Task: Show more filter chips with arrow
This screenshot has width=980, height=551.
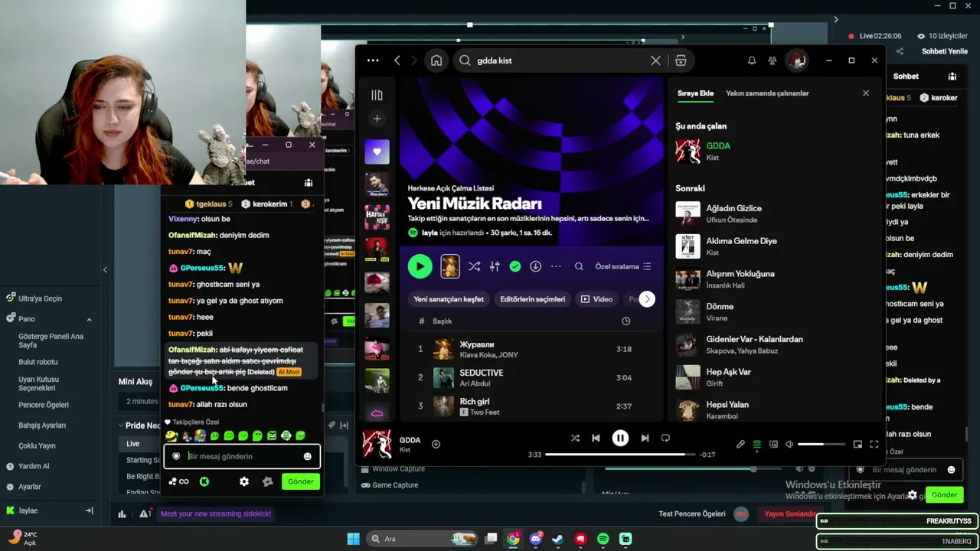Action: pyautogui.click(x=647, y=299)
